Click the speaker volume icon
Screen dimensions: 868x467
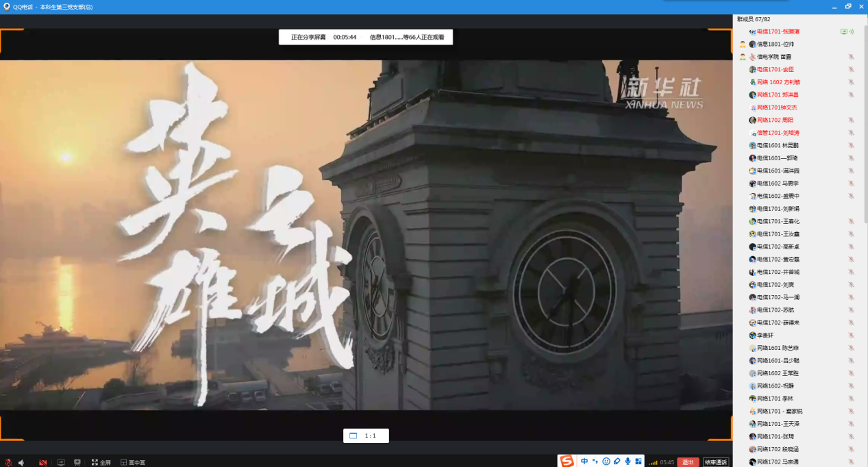(22, 462)
